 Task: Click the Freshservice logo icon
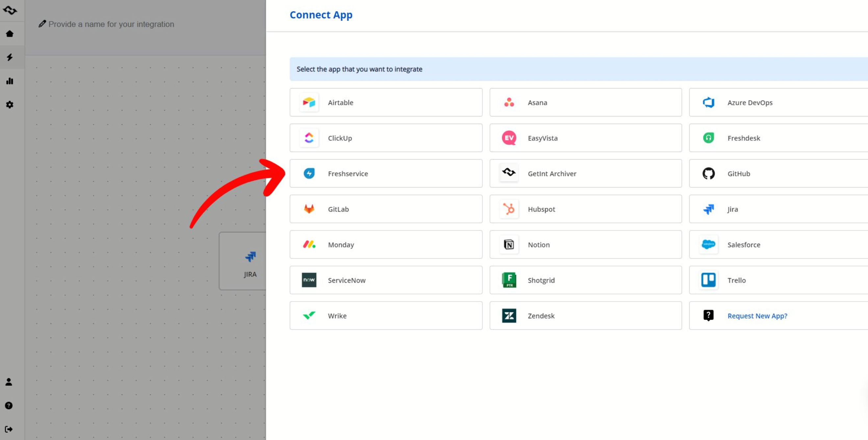pyautogui.click(x=309, y=173)
